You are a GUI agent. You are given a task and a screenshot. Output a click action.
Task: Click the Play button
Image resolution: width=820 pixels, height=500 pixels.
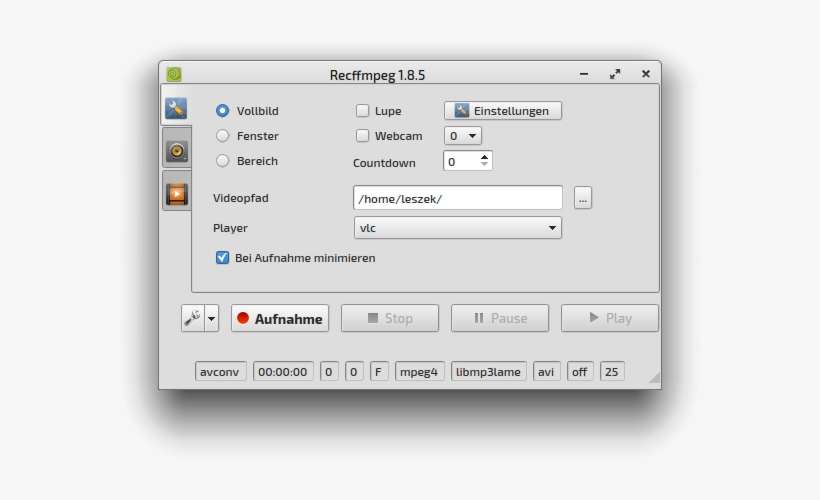610,318
